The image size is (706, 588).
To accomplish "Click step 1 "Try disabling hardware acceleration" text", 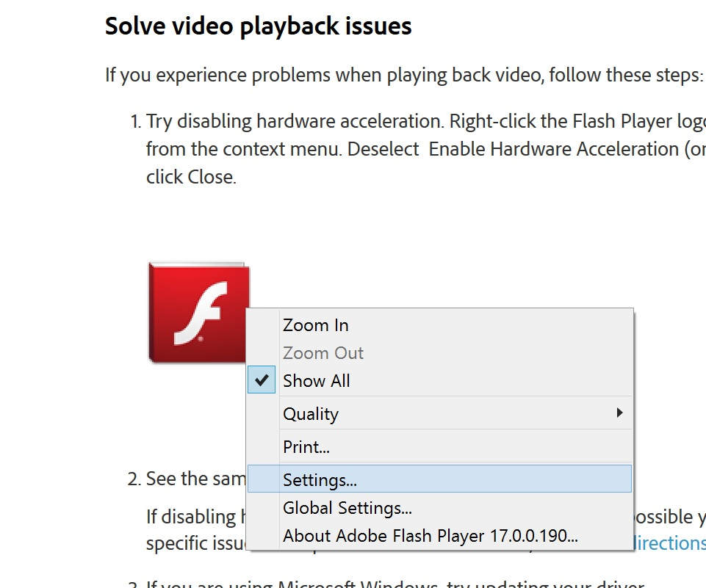I will (294, 121).
